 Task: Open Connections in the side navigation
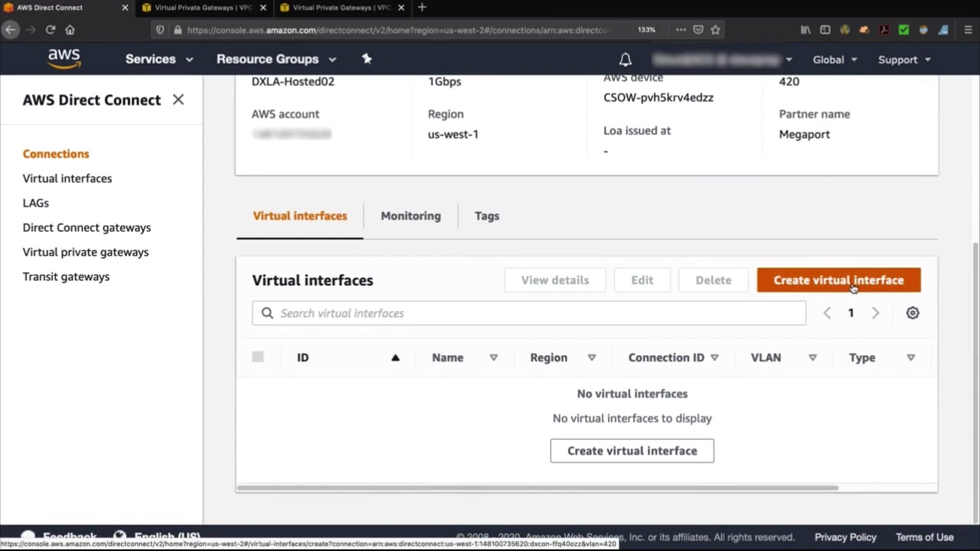pyautogui.click(x=56, y=154)
